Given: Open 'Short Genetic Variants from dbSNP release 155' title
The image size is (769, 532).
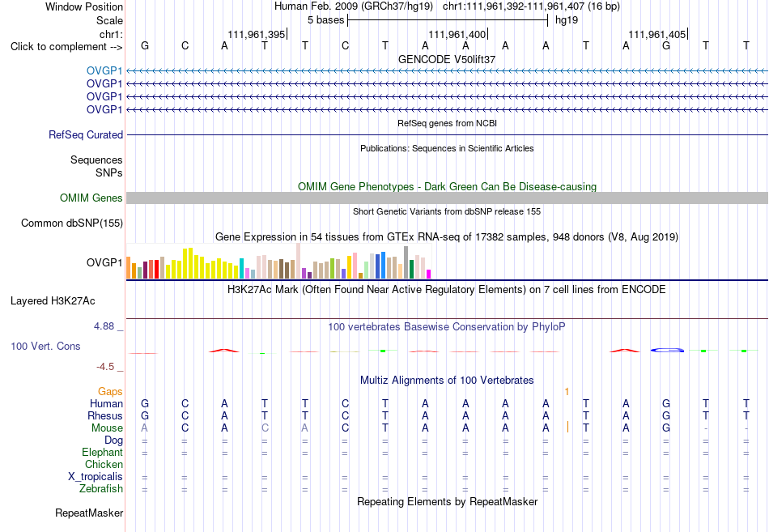Looking at the screenshot, I should click(447, 211).
